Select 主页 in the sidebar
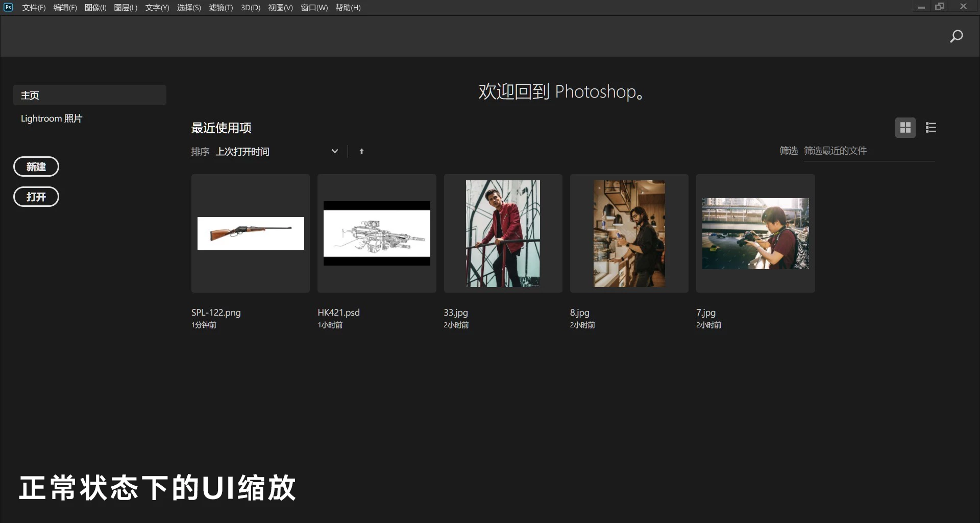Image resolution: width=980 pixels, height=523 pixels. (90, 95)
